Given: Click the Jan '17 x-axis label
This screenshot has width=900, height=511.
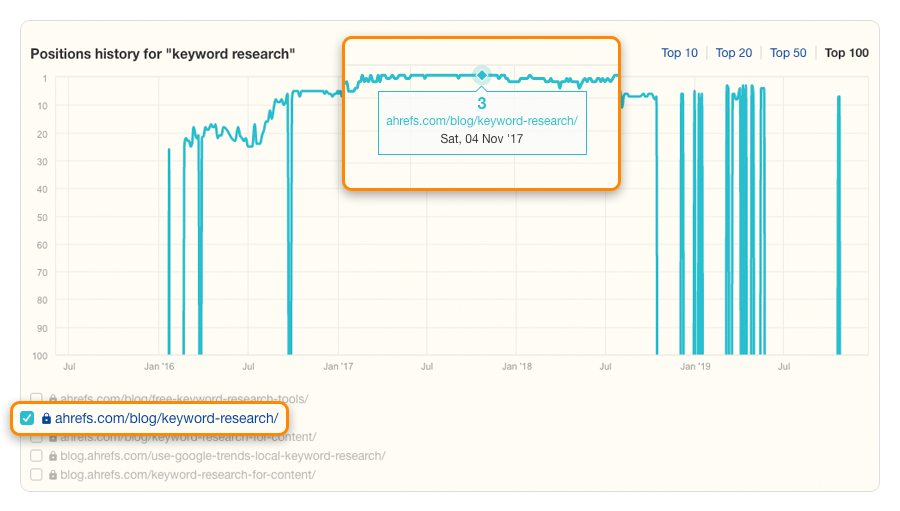Looking at the screenshot, I should 338,366.
